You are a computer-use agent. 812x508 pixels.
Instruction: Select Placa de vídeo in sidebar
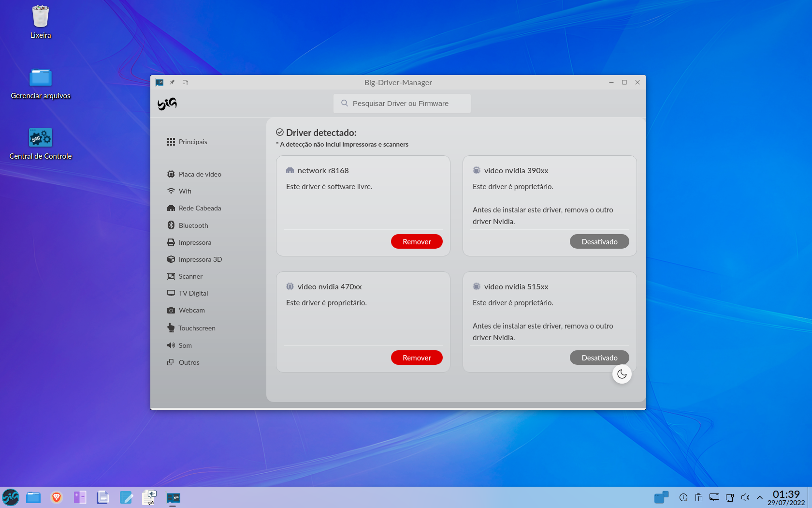pyautogui.click(x=194, y=174)
